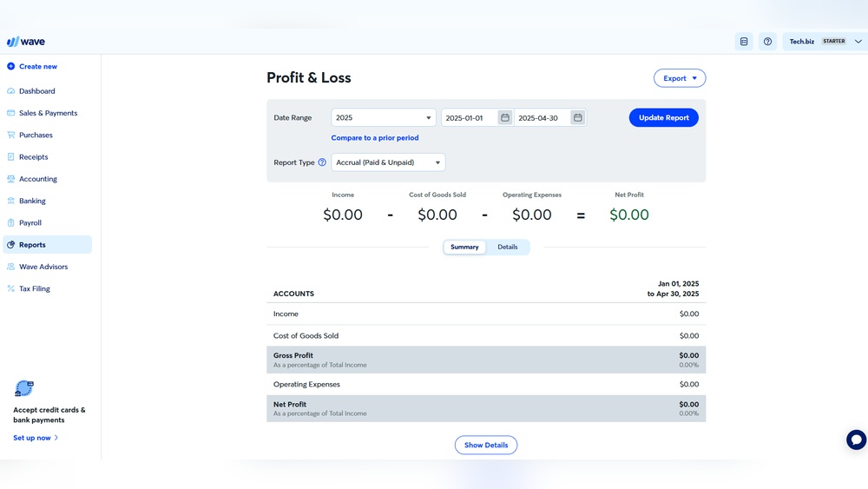Click the Cost of Goods Sold row
868x489 pixels.
[x=486, y=335]
